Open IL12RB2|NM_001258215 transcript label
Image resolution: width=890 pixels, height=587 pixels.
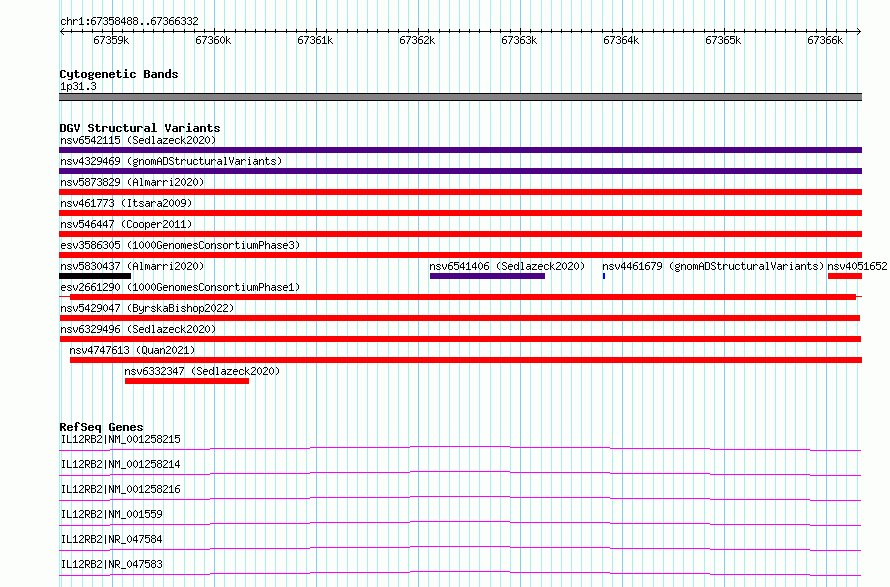120,439
